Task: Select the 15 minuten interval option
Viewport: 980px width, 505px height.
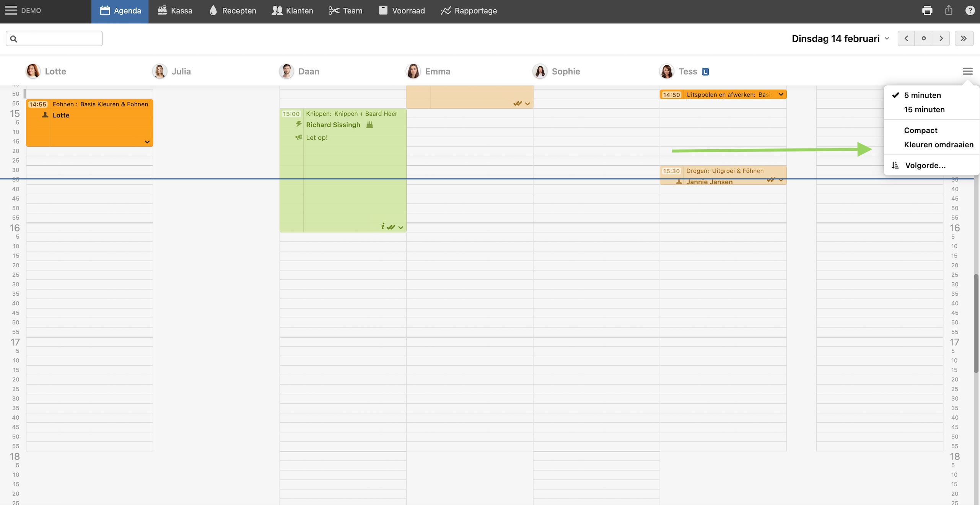Action: tap(924, 109)
